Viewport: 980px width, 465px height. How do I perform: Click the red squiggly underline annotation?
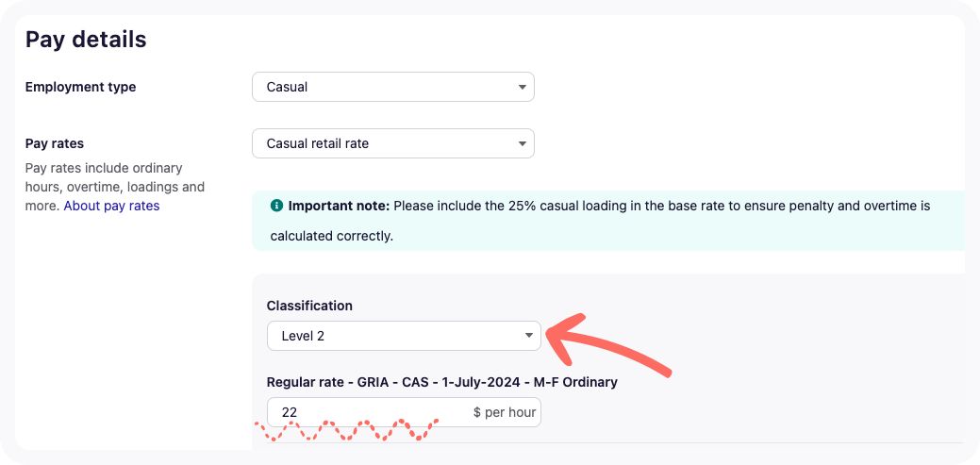(349, 430)
